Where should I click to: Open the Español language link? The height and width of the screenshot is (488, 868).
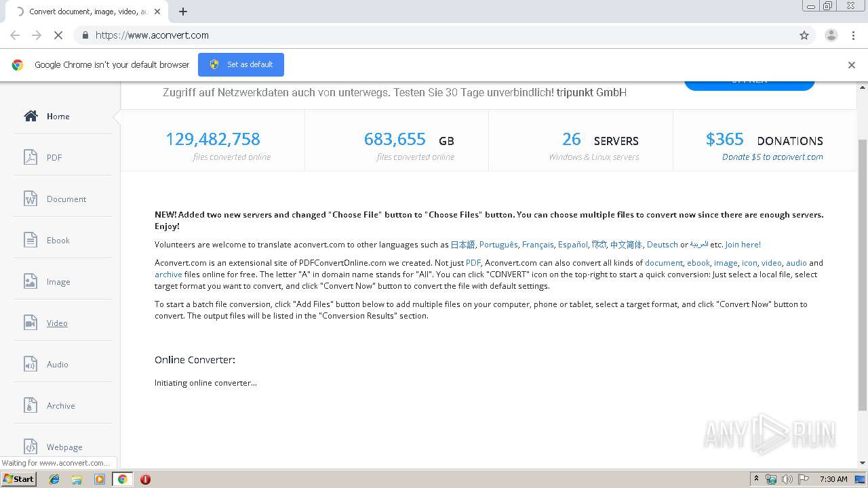[573, 245]
